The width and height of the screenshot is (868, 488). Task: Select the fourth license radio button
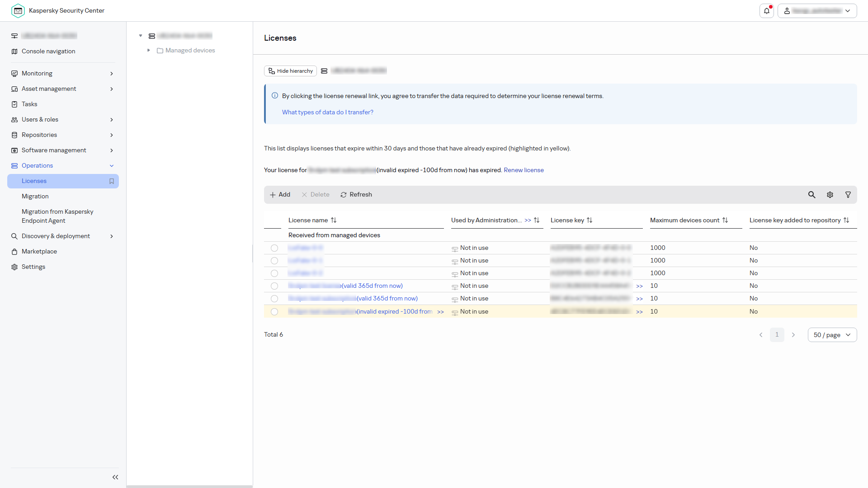coord(274,286)
